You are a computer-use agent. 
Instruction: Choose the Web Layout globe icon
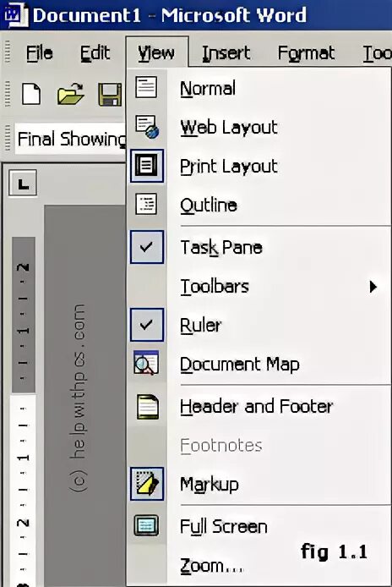point(147,127)
